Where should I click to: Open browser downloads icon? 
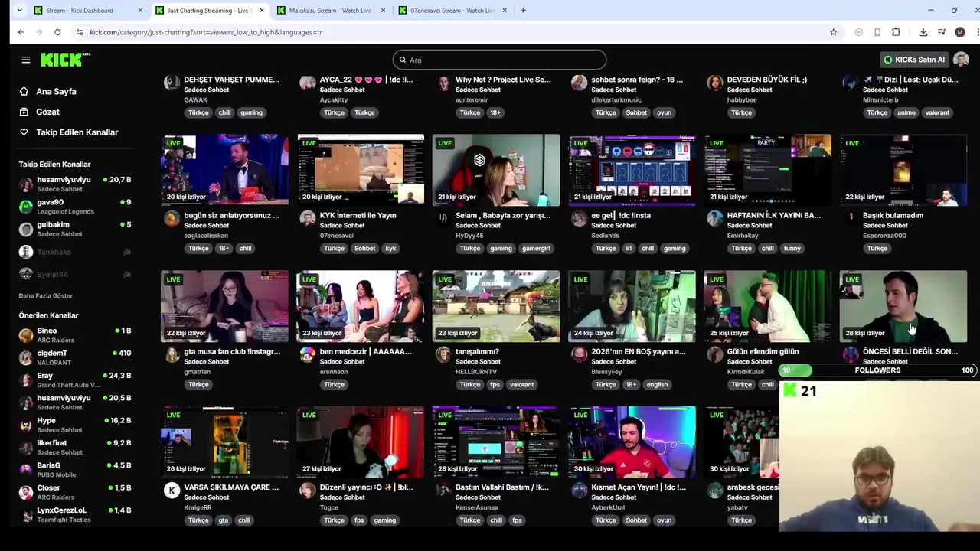coord(923,32)
